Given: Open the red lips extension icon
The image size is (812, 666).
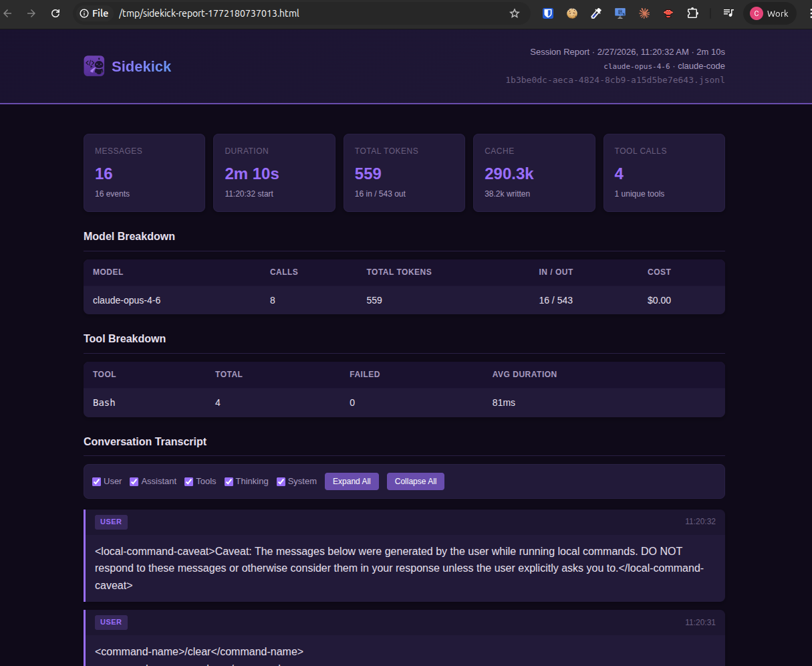Looking at the screenshot, I should coord(668,13).
